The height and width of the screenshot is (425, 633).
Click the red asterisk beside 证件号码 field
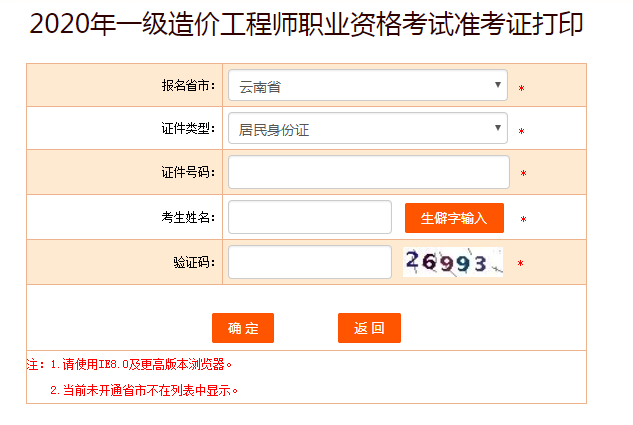pos(522,174)
